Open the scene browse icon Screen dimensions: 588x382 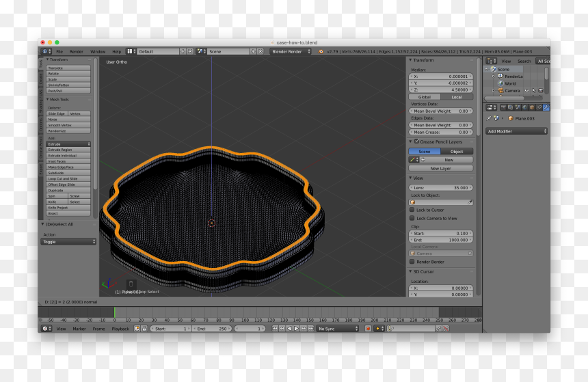202,51
